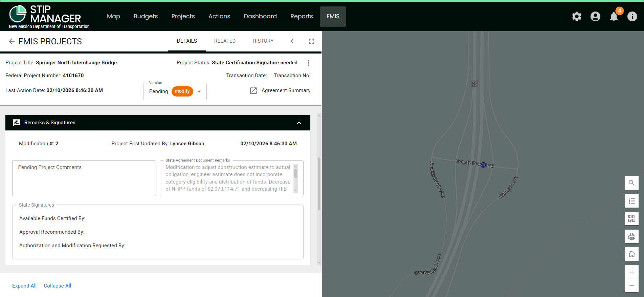The image size is (644, 297).
Task: Click Expand All link
Action: pyautogui.click(x=24, y=286)
